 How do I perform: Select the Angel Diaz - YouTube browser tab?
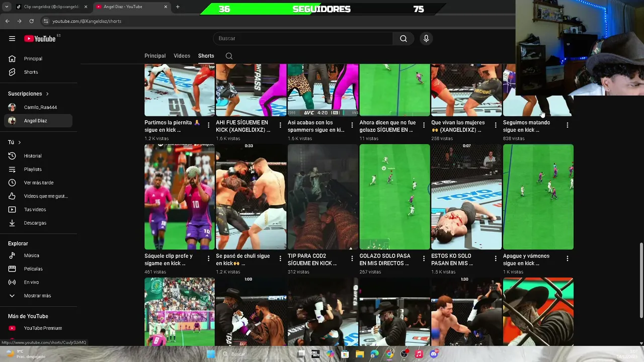coord(131,7)
